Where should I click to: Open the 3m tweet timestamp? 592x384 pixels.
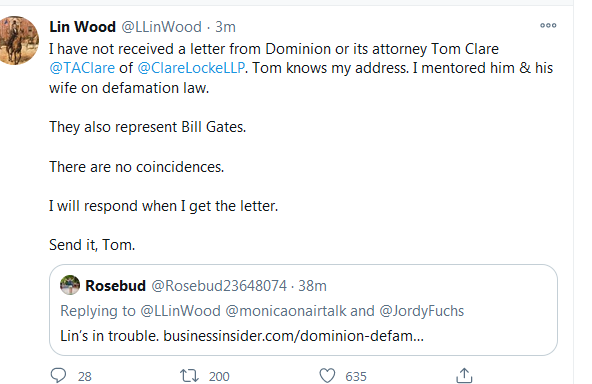(x=225, y=27)
